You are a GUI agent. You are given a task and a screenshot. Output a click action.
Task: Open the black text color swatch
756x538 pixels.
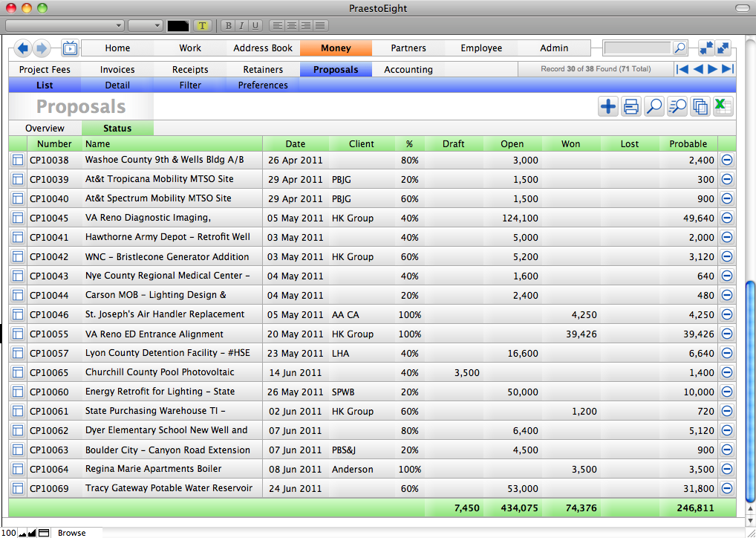(x=178, y=25)
